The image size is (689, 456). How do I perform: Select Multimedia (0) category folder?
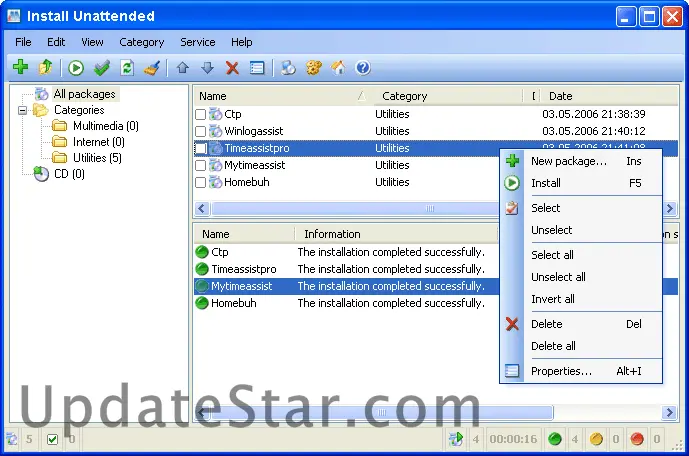pyautogui.click(x=105, y=126)
